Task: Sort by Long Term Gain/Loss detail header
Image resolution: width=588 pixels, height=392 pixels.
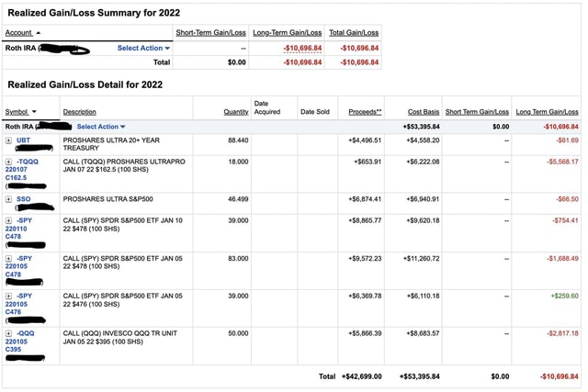Action: click(548, 112)
